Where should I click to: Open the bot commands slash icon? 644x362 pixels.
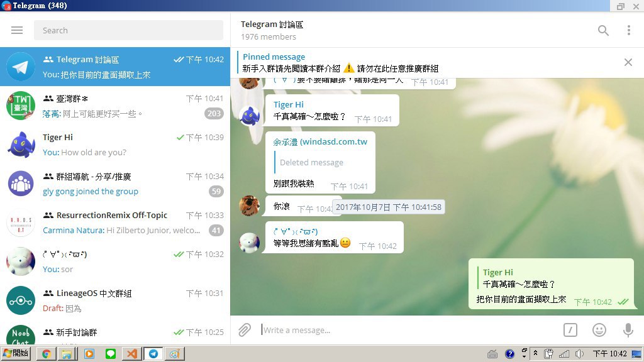(x=570, y=330)
